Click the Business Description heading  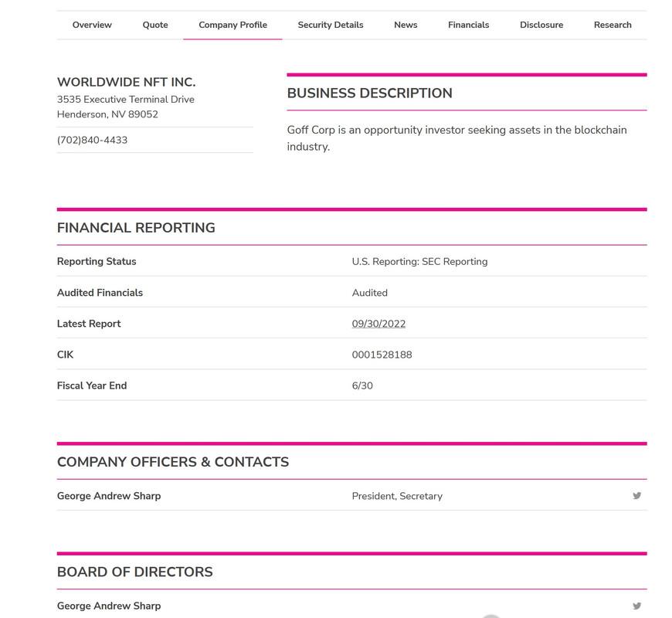pyautogui.click(x=369, y=93)
